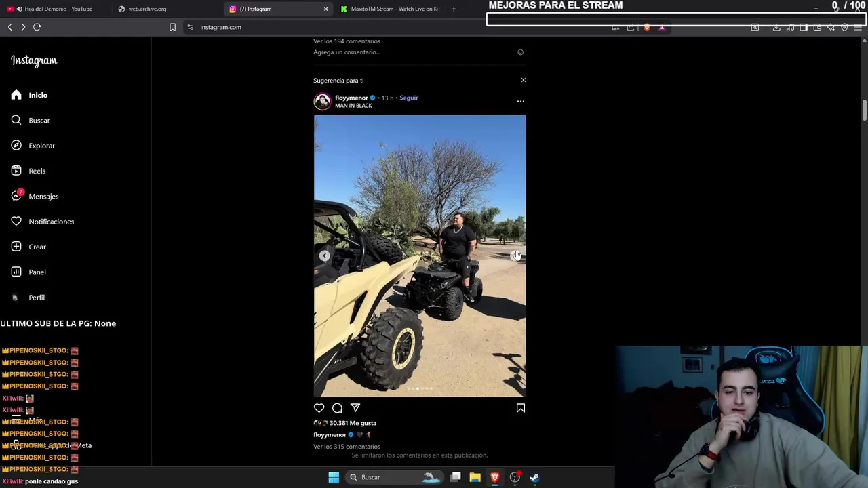Viewport: 868px width, 488px height.
Task: Open Steam from the taskbar
Action: coord(534,477)
